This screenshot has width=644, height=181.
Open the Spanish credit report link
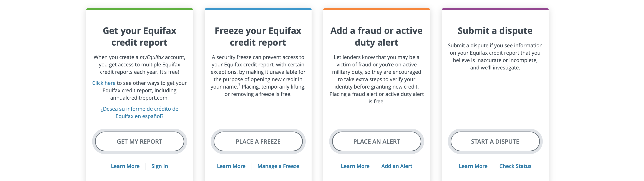point(139,112)
